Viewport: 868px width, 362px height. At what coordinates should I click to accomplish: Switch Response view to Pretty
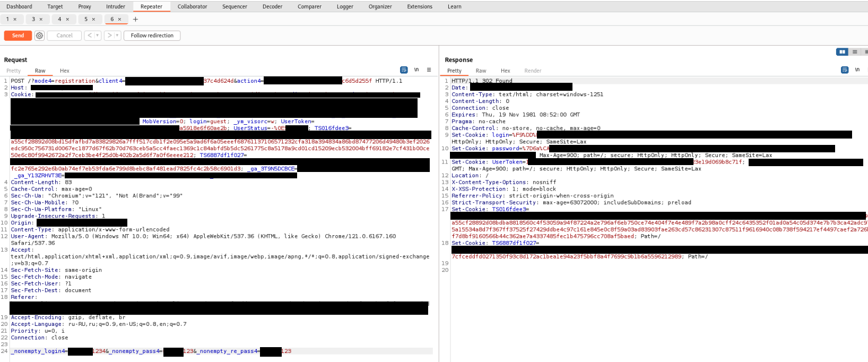tap(454, 71)
